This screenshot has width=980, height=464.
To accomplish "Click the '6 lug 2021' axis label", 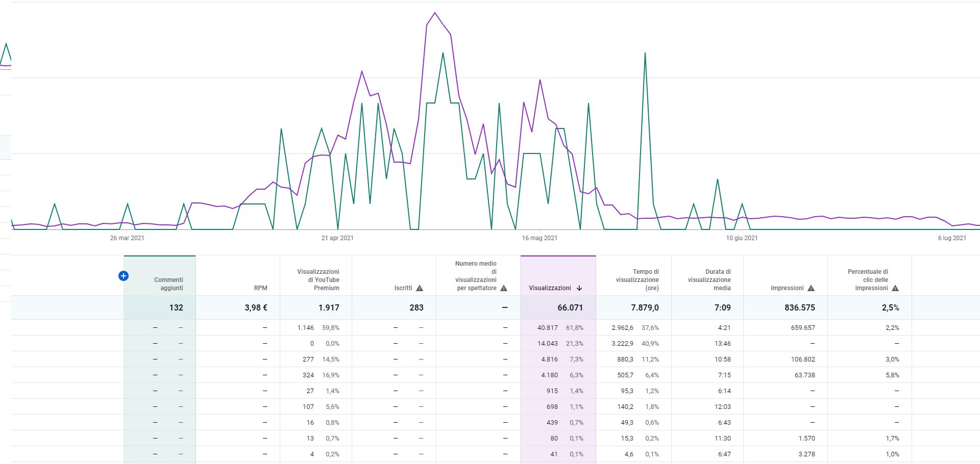I will (952, 238).
